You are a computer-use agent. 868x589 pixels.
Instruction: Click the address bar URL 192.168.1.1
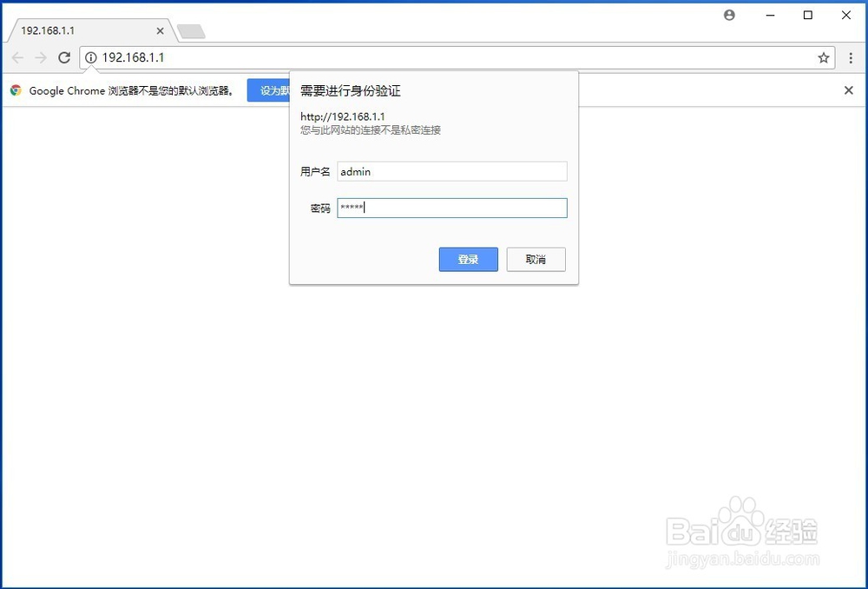click(x=134, y=57)
